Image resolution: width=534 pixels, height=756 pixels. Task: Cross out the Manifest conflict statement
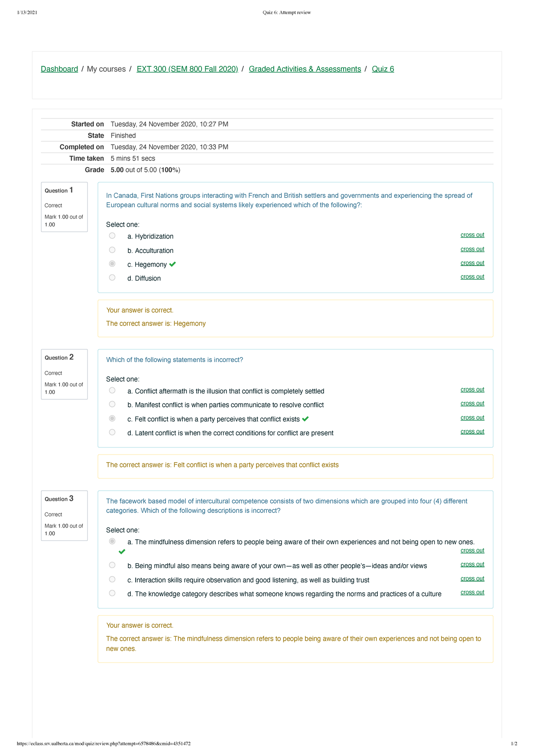click(x=472, y=403)
